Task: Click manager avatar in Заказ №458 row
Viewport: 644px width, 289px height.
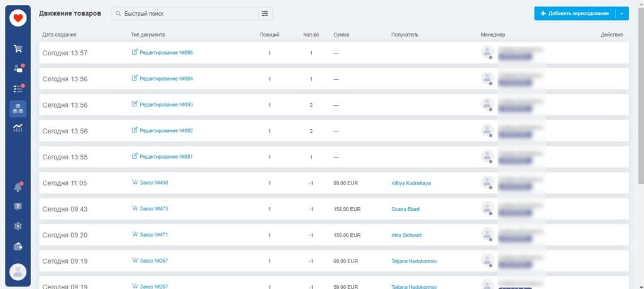Action: (x=487, y=183)
